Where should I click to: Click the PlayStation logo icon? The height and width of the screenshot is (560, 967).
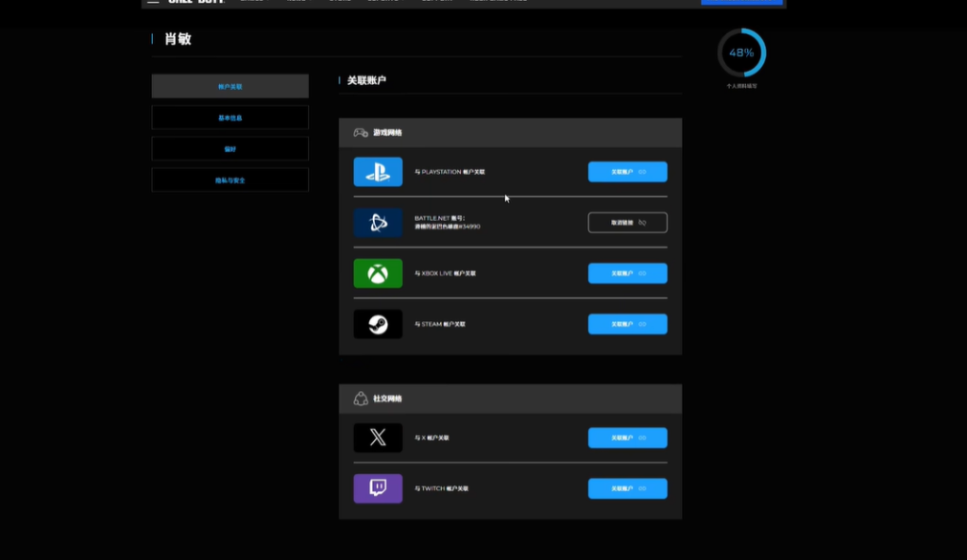(x=378, y=172)
